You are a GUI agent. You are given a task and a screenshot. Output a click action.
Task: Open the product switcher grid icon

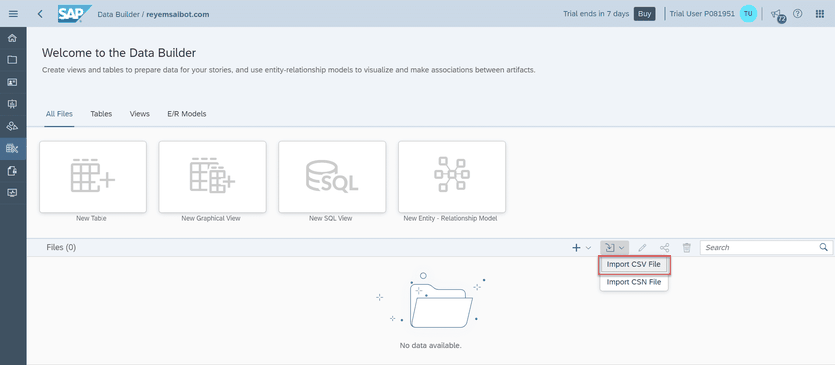pyautogui.click(x=820, y=14)
